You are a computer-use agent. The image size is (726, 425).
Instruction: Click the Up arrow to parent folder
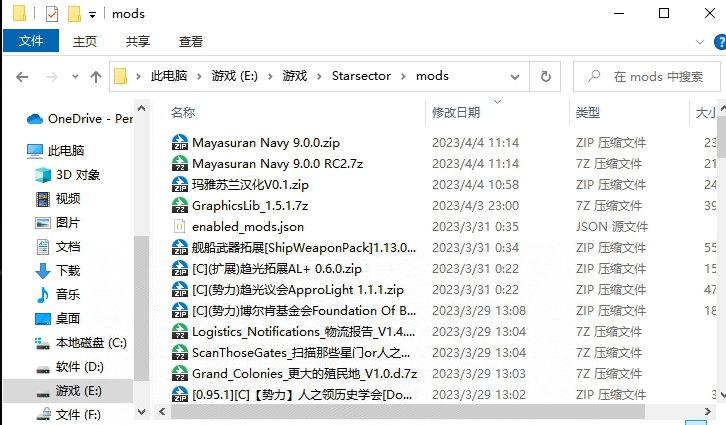97,76
